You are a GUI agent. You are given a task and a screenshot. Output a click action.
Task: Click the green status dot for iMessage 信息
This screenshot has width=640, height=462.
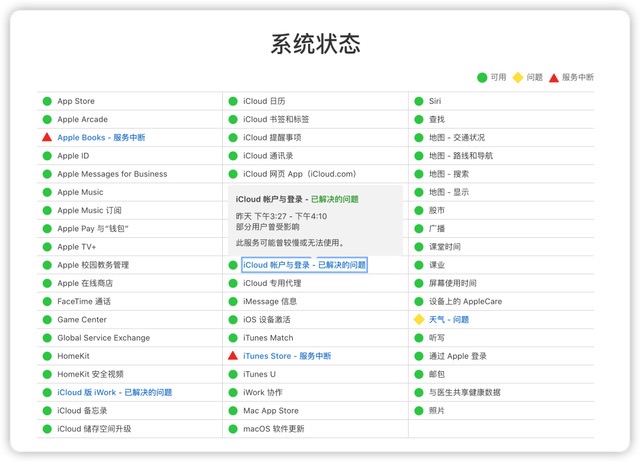[x=233, y=302]
